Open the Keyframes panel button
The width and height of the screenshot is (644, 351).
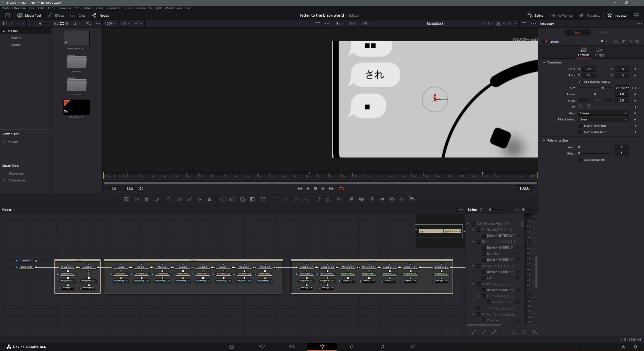coord(561,15)
